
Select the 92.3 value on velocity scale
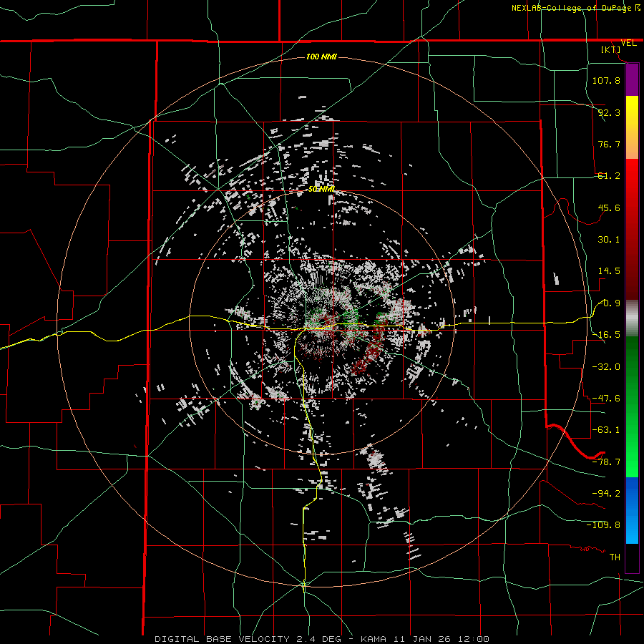click(609, 112)
